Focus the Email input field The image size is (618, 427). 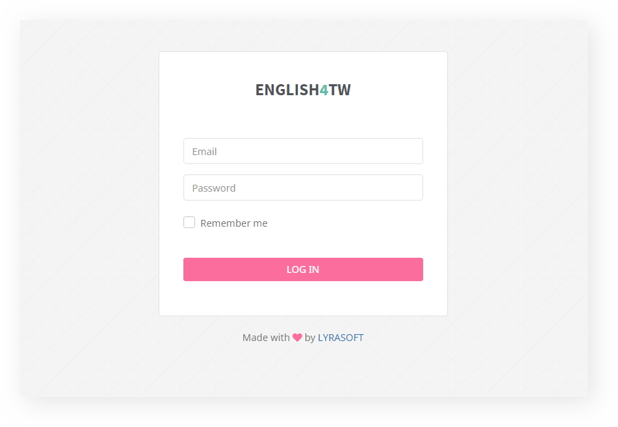(302, 151)
